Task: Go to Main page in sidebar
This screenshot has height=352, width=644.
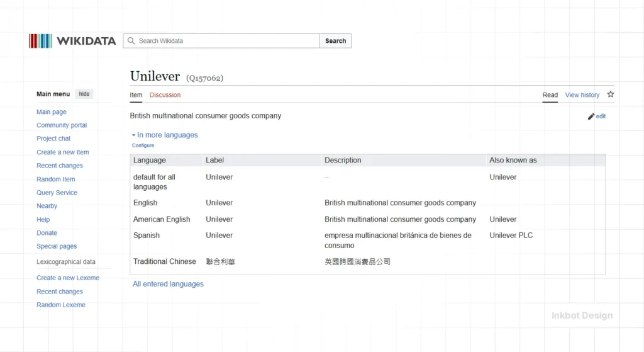Action: point(52,112)
